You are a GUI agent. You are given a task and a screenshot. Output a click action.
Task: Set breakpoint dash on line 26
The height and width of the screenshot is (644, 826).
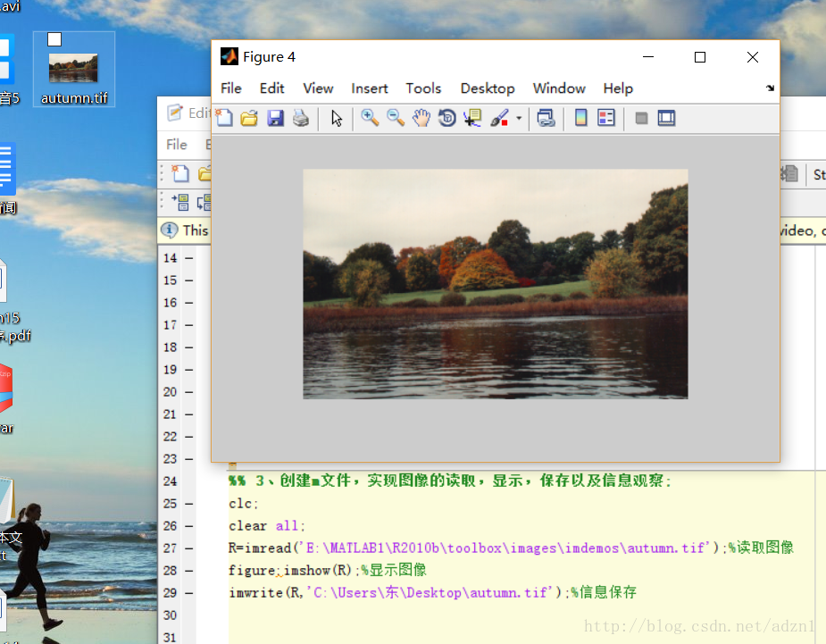(x=189, y=526)
